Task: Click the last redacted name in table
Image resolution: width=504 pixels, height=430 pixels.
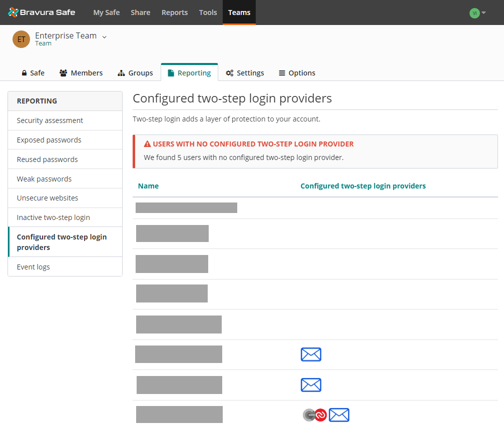Action: (x=179, y=414)
